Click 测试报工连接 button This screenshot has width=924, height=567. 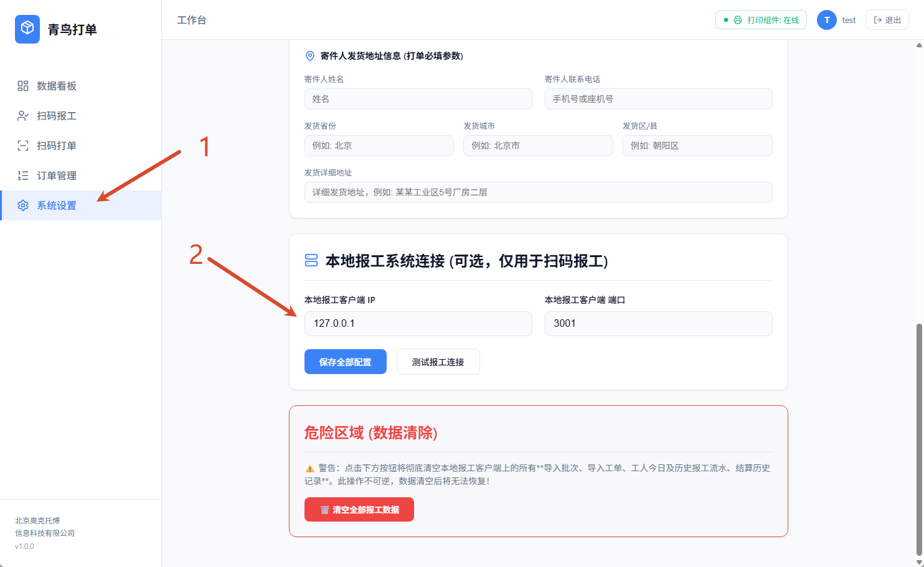[438, 362]
